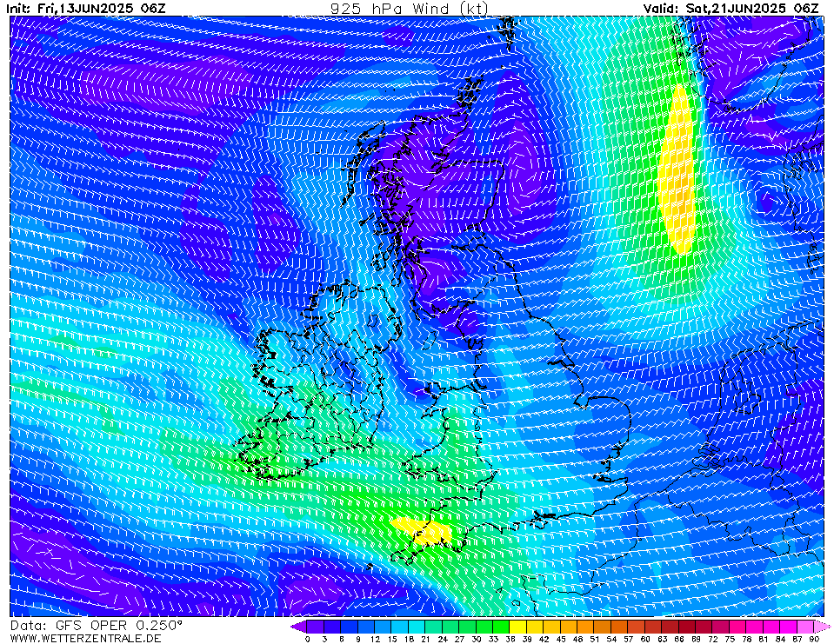This screenshot has width=834, height=644.
Task: Open the WWW.WETTERZENTRALE.DE link text
Action: (85, 638)
